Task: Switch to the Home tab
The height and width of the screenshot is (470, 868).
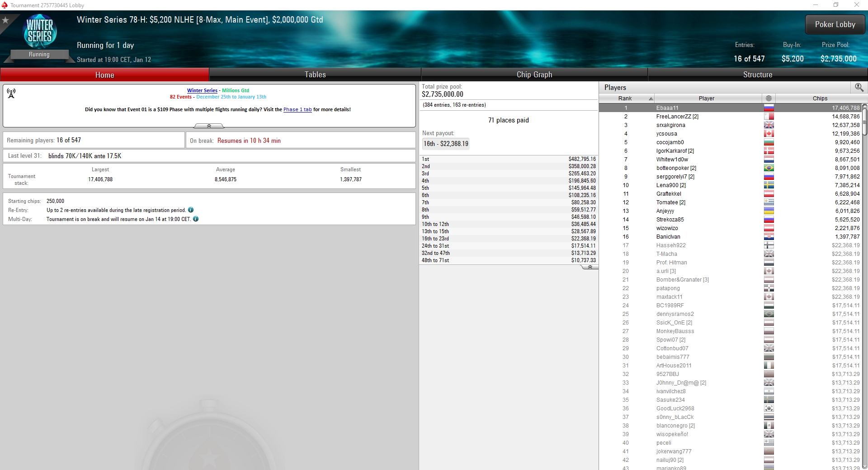Action: tap(104, 75)
